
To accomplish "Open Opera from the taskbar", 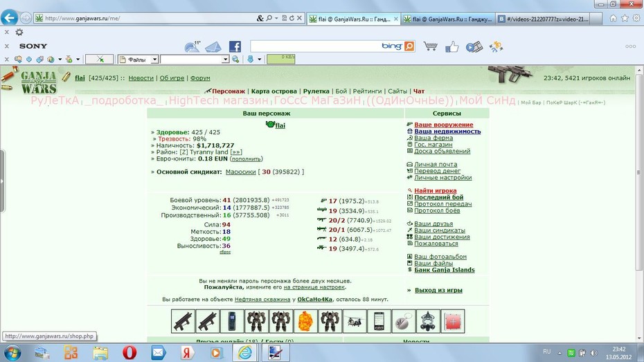I will click(x=129, y=352).
